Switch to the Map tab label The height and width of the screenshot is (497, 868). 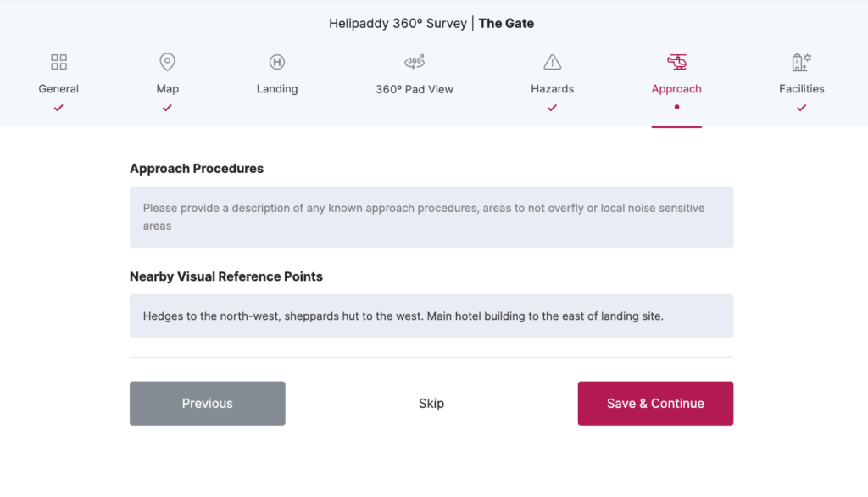click(167, 89)
